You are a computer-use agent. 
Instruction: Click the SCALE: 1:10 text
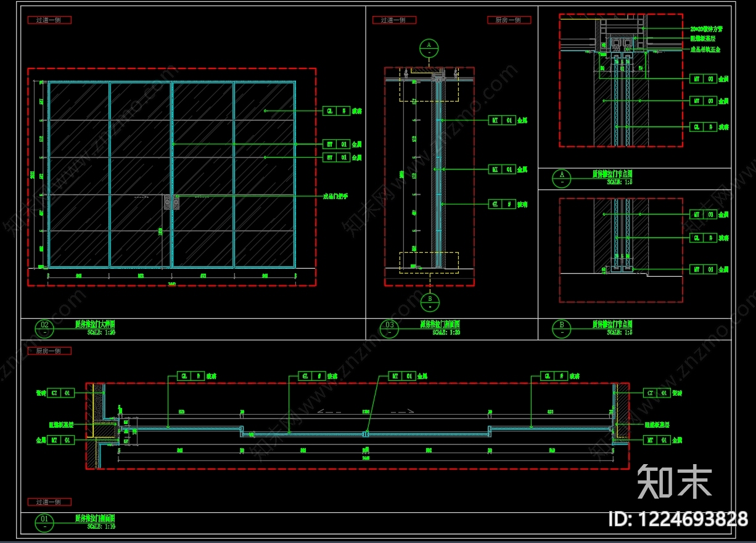coord(101,527)
